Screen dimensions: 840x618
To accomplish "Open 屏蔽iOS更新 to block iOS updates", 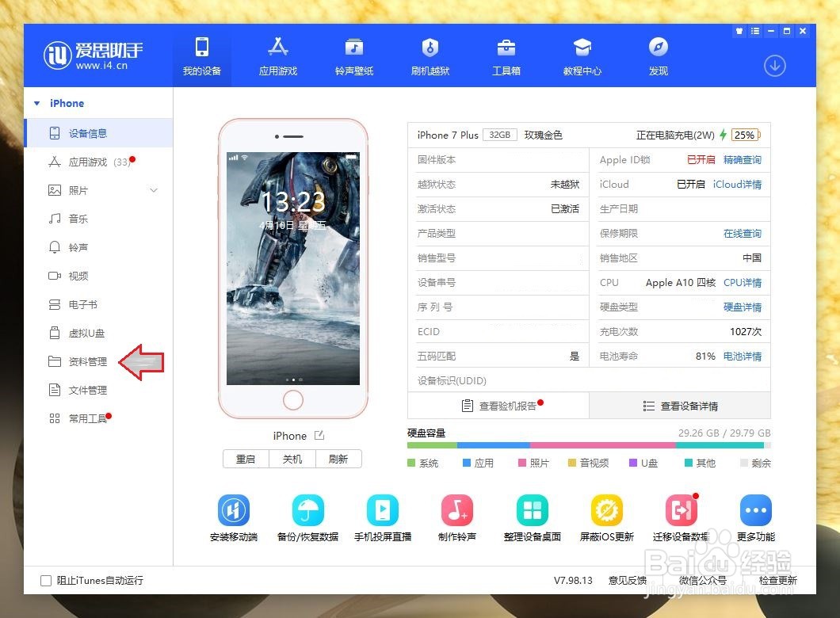I will (x=606, y=516).
